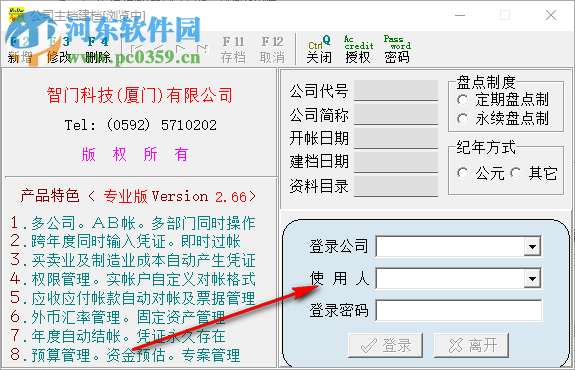575x370 pixels.
Task: Click the company name 智门科技(厦门)有限公司 text
Action: tap(140, 95)
